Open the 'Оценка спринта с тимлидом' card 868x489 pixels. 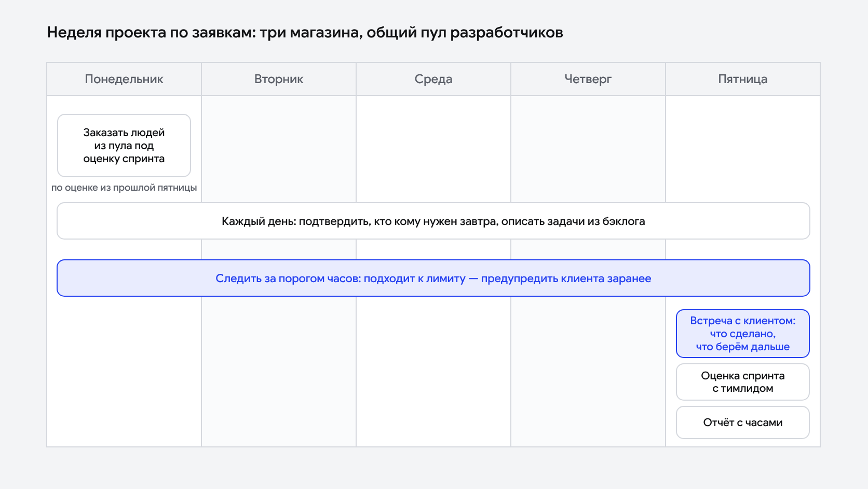point(743,382)
